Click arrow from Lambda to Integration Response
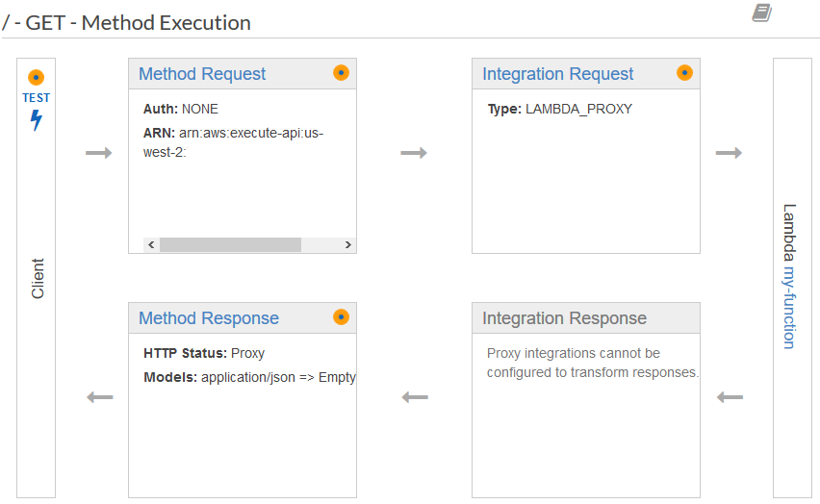This screenshot has height=504, width=820. pos(730,397)
